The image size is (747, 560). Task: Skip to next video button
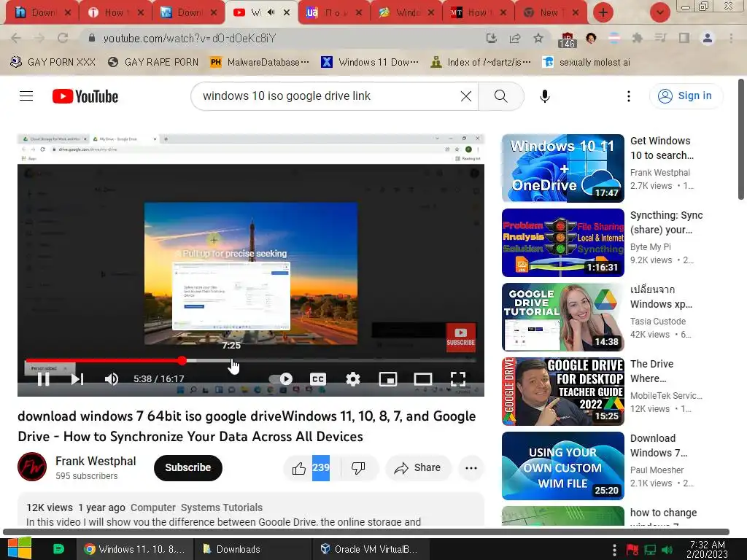tap(77, 379)
